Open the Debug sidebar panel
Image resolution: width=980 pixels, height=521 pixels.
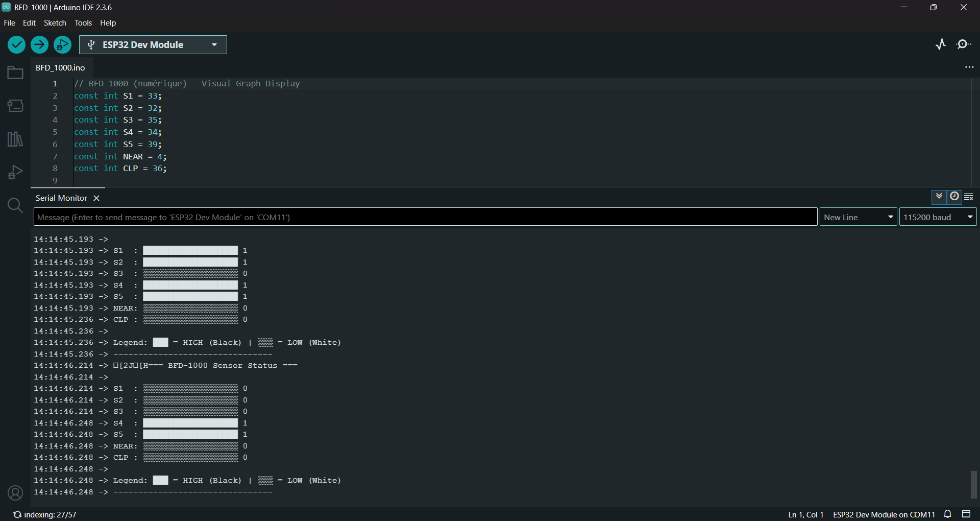[15, 172]
